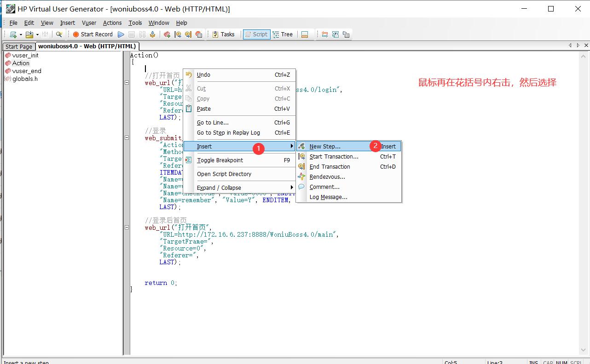Click the tab scroll left arrow
The width and height of the screenshot is (590, 364).
click(570, 45)
